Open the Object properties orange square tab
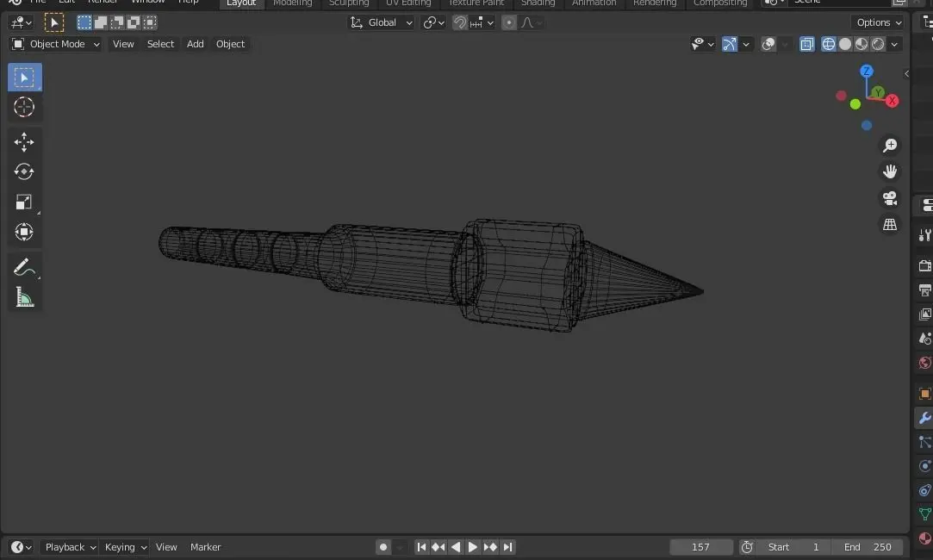 tap(924, 394)
